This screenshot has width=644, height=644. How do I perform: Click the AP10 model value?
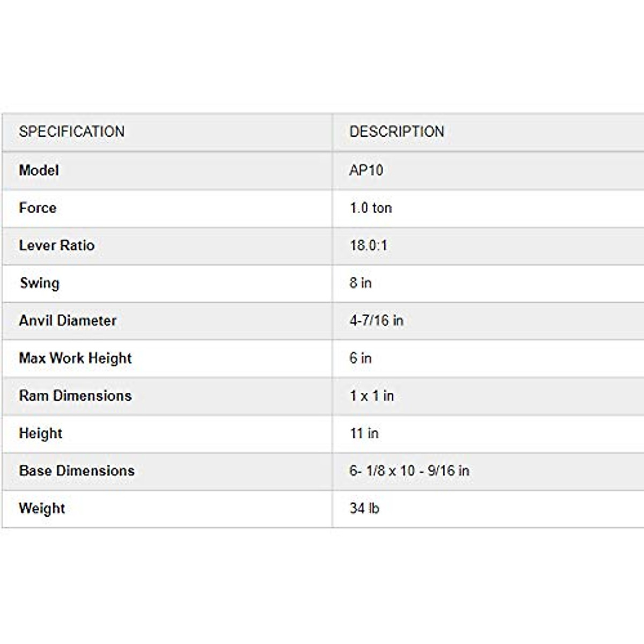click(x=366, y=170)
